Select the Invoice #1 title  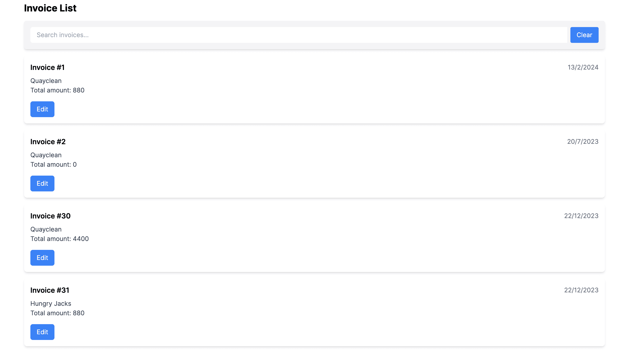[x=48, y=67]
